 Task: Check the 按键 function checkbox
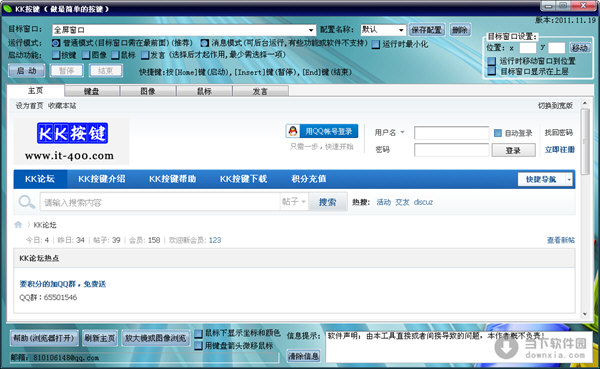click(56, 55)
